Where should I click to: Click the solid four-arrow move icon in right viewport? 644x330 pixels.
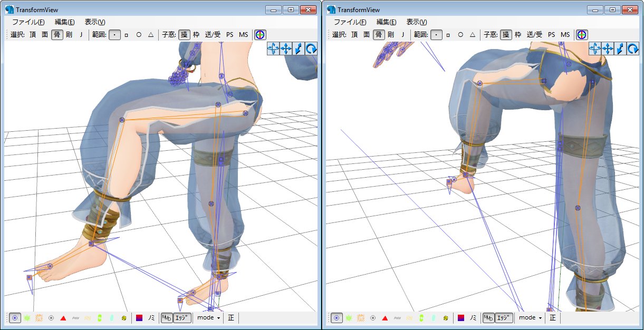(x=608, y=49)
